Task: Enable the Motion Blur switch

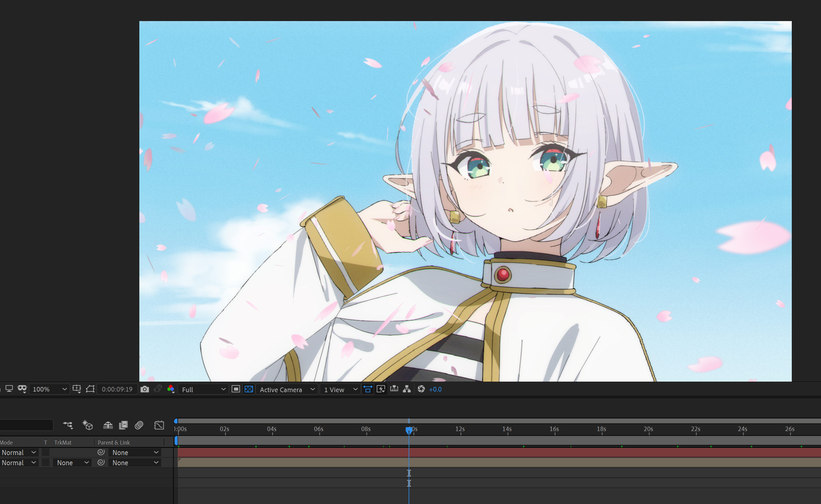Action: click(x=139, y=425)
